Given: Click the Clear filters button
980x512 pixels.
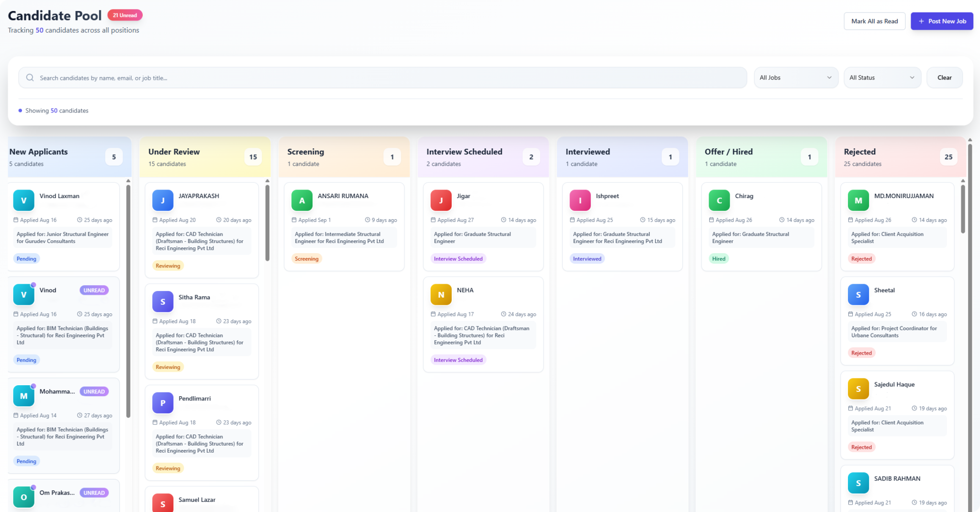Looking at the screenshot, I should point(944,78).
